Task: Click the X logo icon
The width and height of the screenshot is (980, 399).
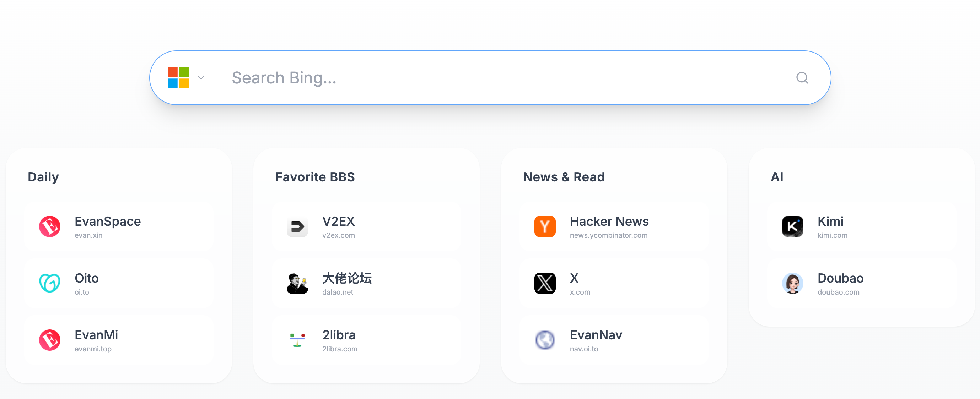Action: (545, 284)
